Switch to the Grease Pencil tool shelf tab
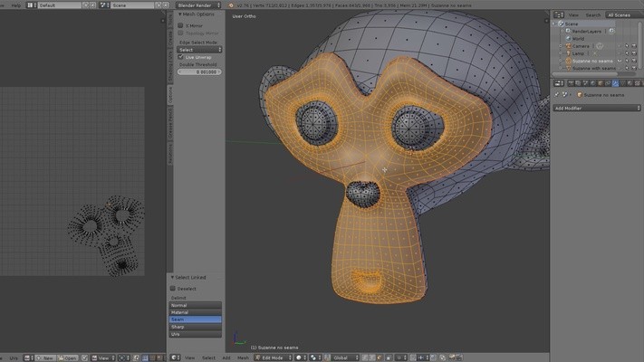 pyautogui.click(x=170, y=123)
